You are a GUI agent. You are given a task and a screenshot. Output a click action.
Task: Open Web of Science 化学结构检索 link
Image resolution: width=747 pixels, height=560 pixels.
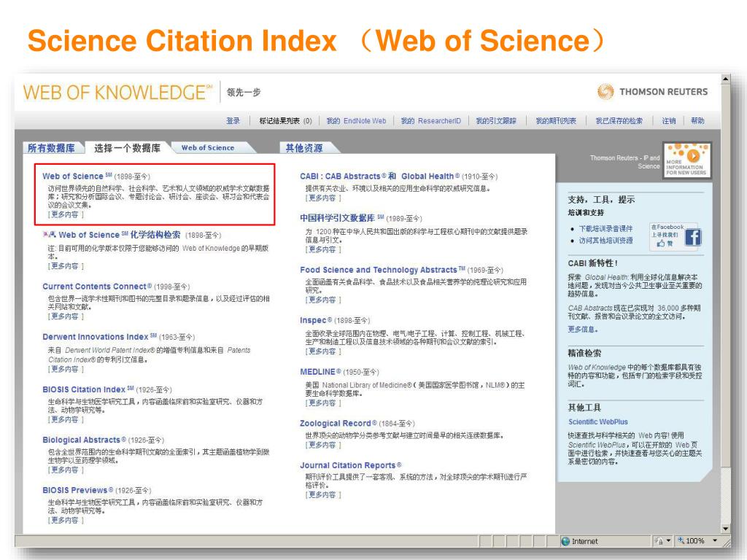point(120,235)
